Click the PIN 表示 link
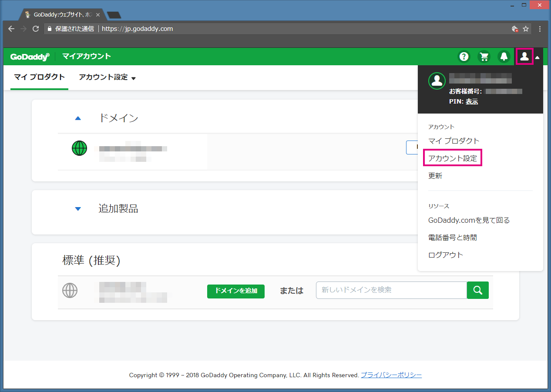The image size is (551, 392). pyautogui.click(x=472, y=101)
